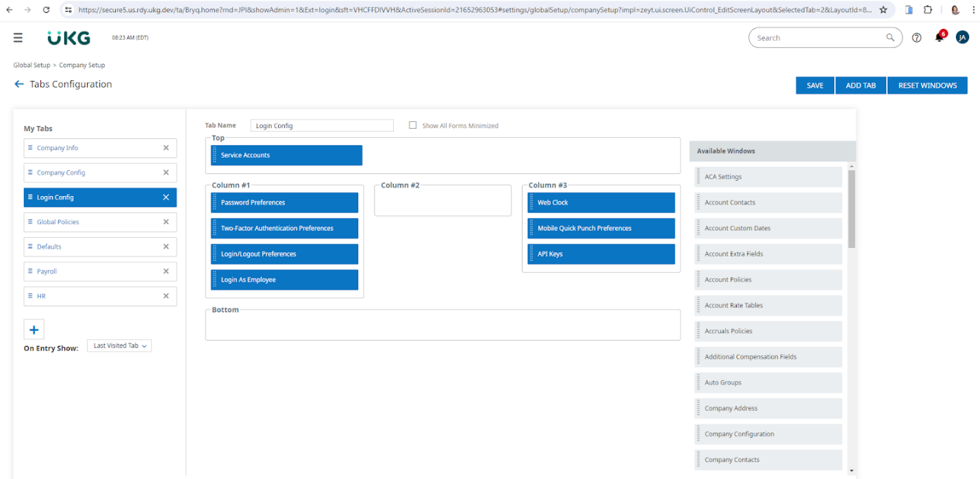Click the back arrow beside Tabs Configuration
This screenshot has width=980, height=479.
click(19, 84)
